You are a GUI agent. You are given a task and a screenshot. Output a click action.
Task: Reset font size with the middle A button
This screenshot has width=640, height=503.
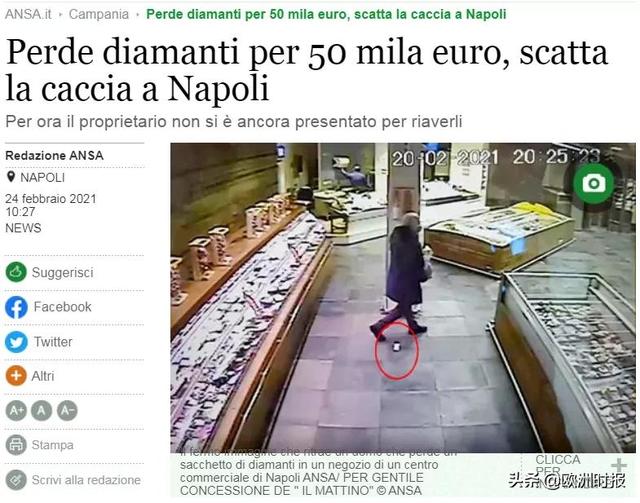click(x=42, y=410)
